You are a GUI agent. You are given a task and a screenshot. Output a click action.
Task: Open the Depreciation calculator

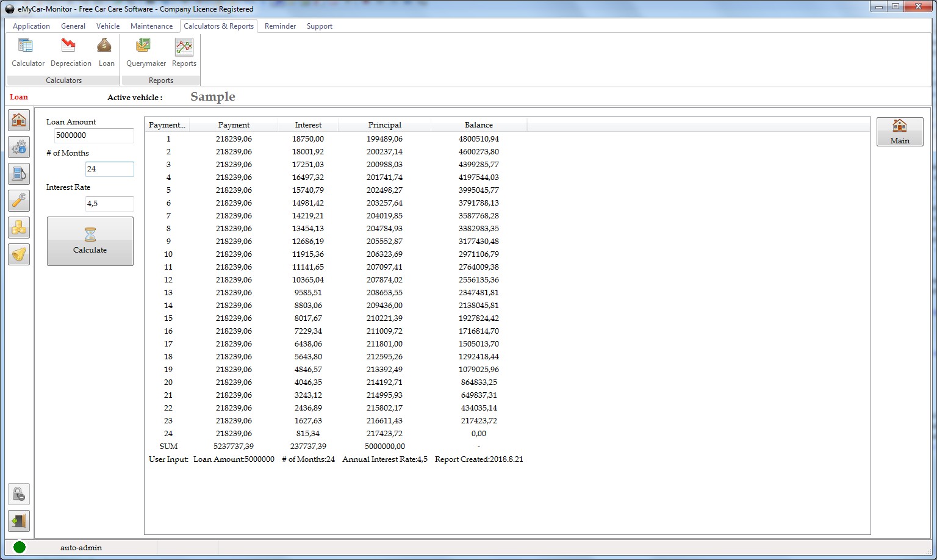71,52
